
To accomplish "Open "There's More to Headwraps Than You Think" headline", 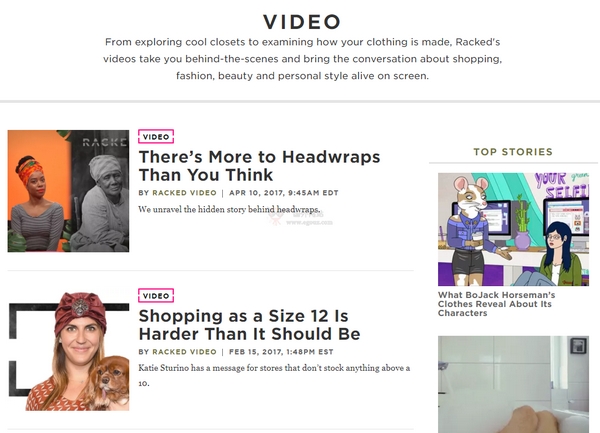I will (x=259, y=166).
